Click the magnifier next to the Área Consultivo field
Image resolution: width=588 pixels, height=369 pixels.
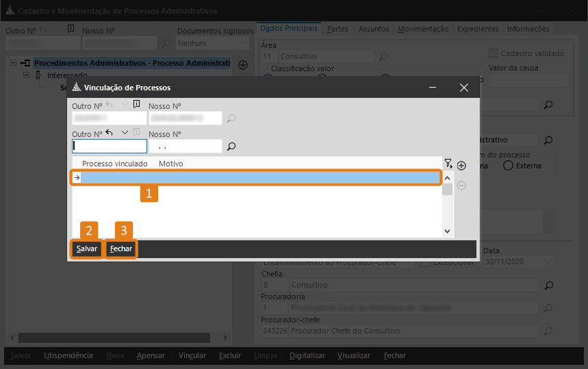coord(383,56)
